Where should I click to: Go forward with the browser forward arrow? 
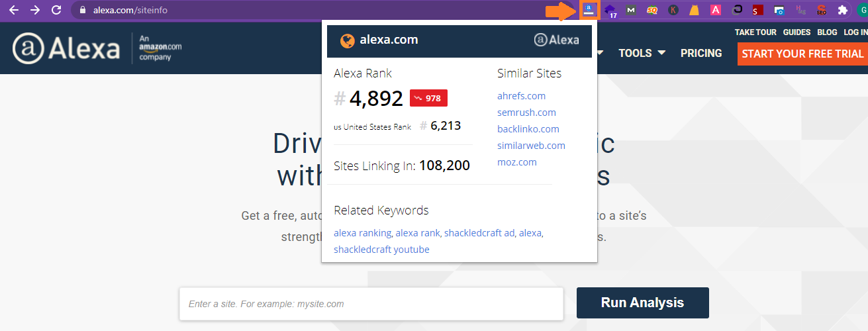35,10
